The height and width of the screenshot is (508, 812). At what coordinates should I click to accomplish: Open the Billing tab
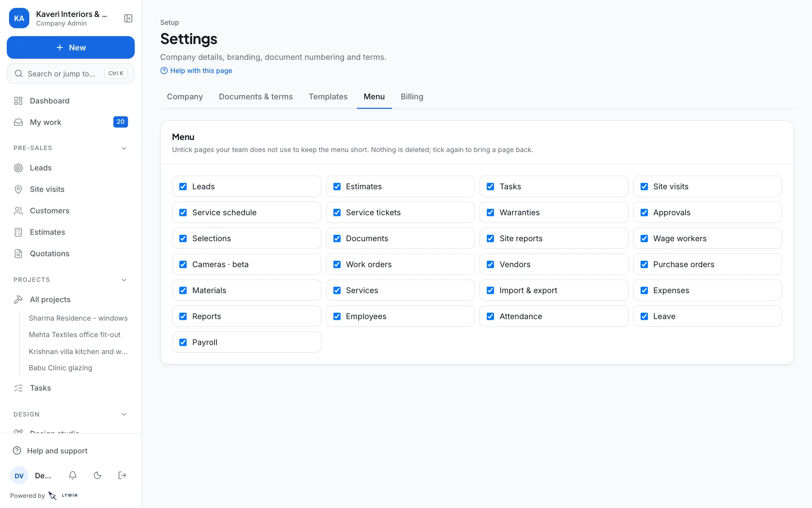coord(412,97)
